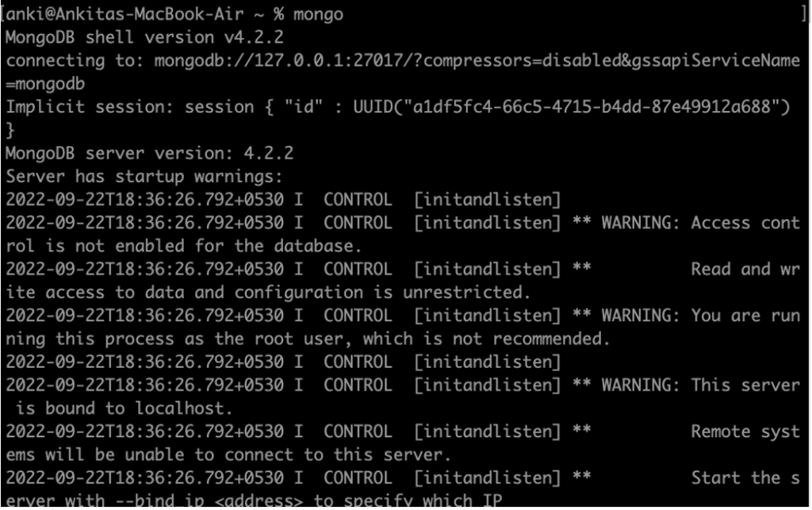Screen dimensions: 812x510
Task: Click the '=mongodb' wrapped text line
Action: pos(45,84)
